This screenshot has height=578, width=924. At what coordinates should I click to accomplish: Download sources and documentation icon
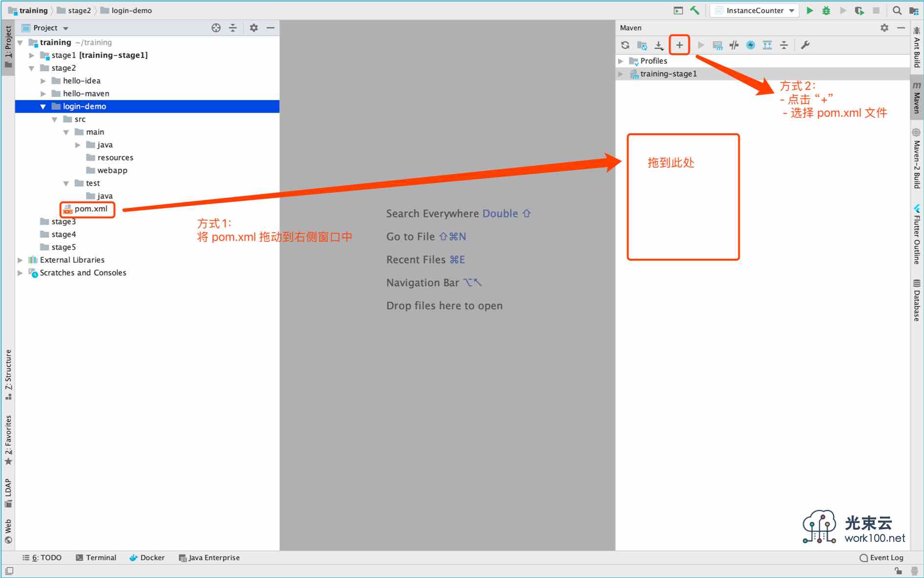point(659,45)
